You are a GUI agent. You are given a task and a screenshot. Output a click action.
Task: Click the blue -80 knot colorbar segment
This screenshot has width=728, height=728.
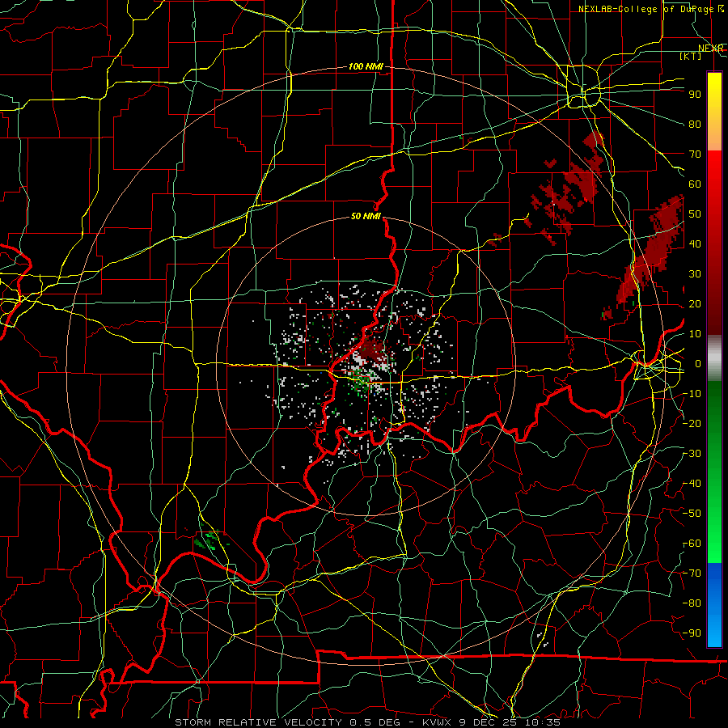pyautogui.click(x=714, y=603)
